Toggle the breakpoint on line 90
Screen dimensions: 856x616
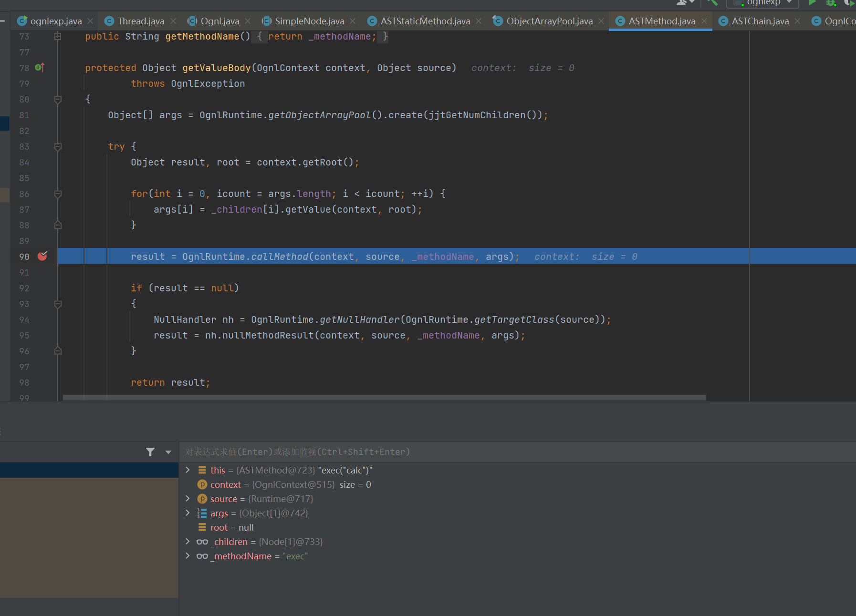(42, 256)
